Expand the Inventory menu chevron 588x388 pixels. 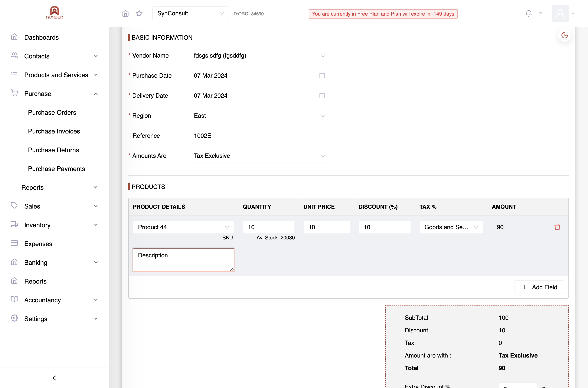pyautogui.click(x=96, y=225)
